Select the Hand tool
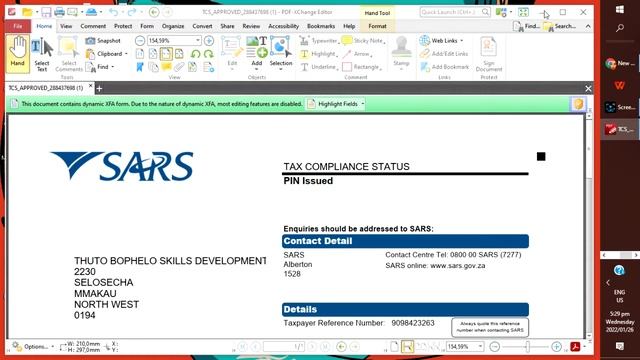 18,54
